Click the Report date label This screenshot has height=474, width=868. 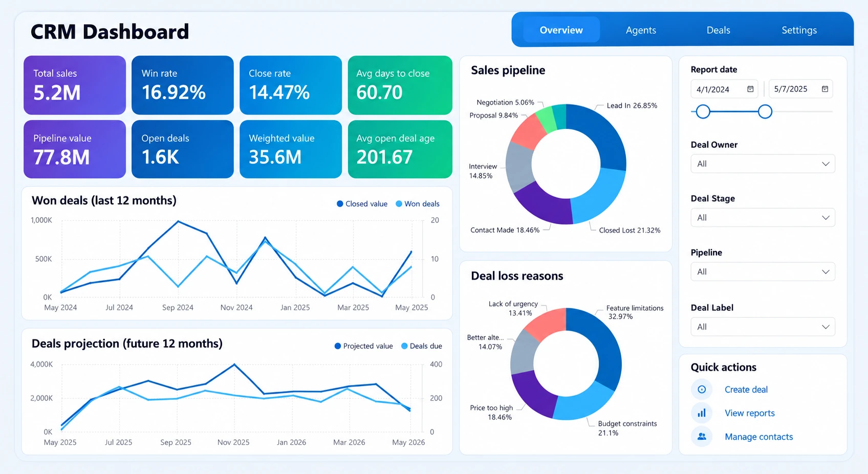(x=713, y=70)
